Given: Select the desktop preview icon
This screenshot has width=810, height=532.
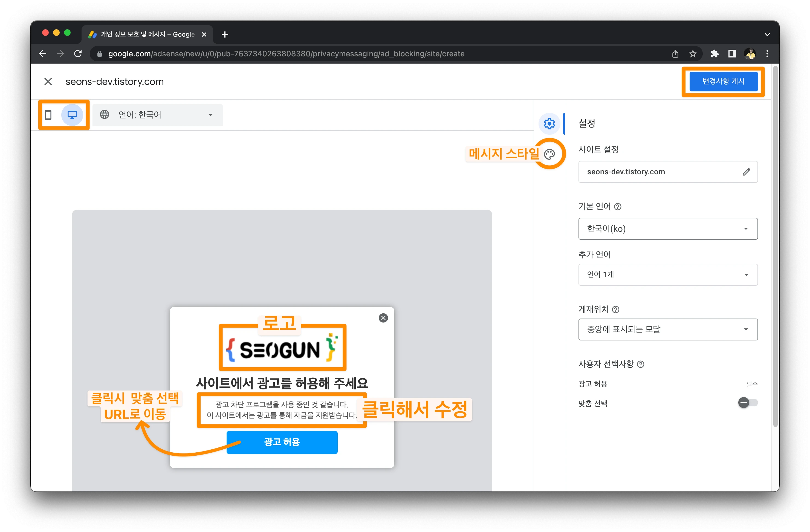Looking at the screenshot, I should coord(72,115).
